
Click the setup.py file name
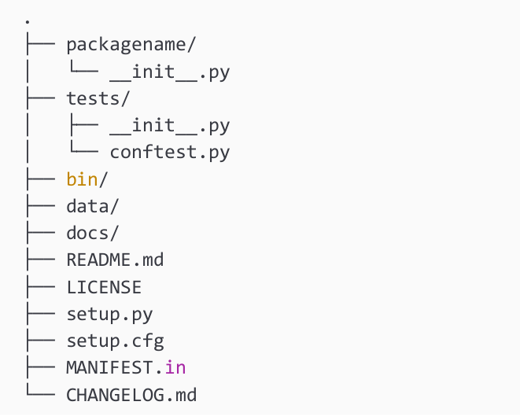[x=109, y=314]
